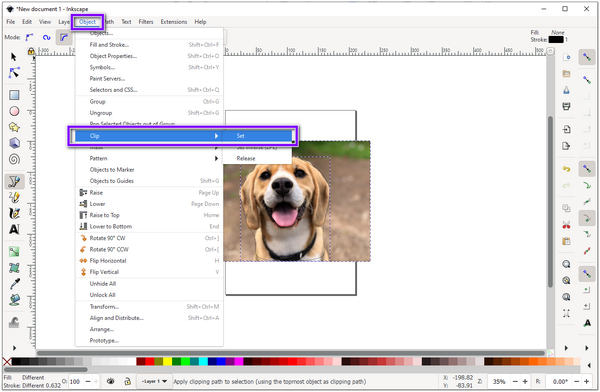The height and width of the screenshot is (392, 600).
Task: Select the 3D box tool
Action: tap(14, 143)
